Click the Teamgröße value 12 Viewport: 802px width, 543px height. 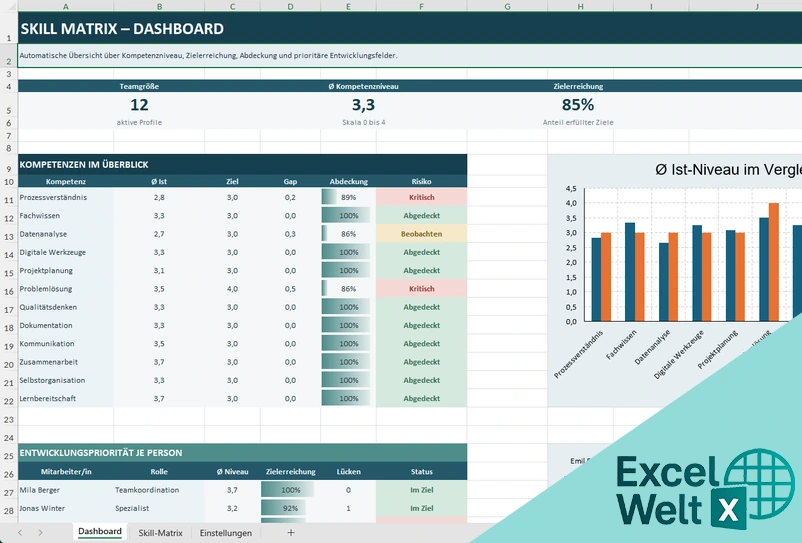pos(139,105)
